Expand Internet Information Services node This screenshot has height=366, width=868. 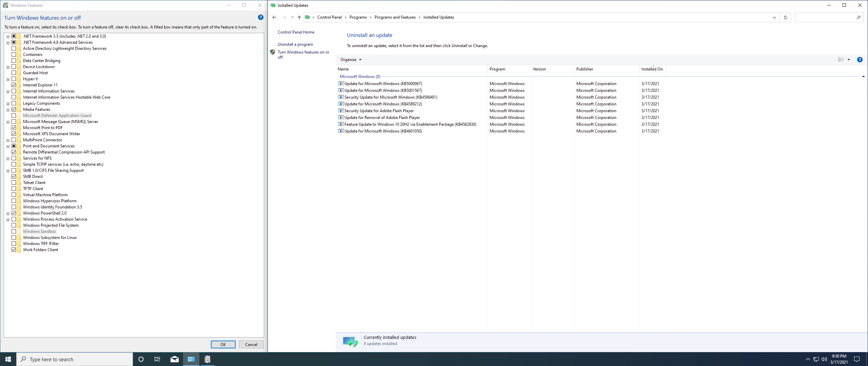[x=8, y=91]
